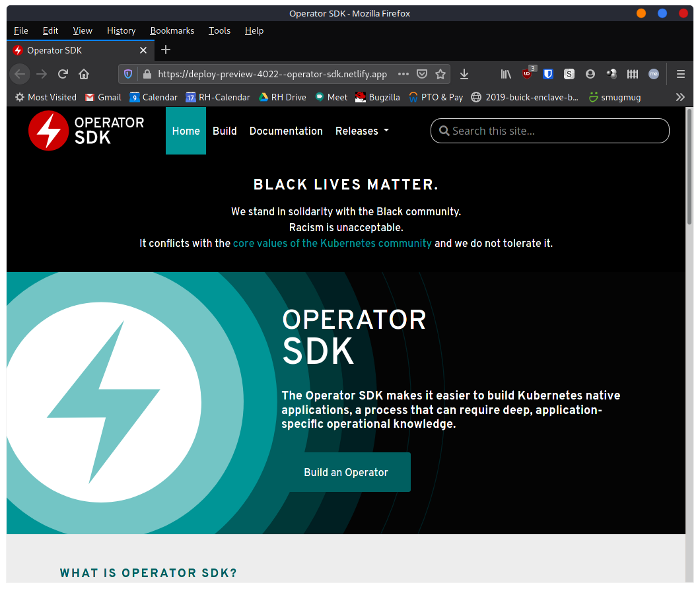Select the Operator SDK browser tab
This screenshot has height=589, width=700.
point(81,50)
